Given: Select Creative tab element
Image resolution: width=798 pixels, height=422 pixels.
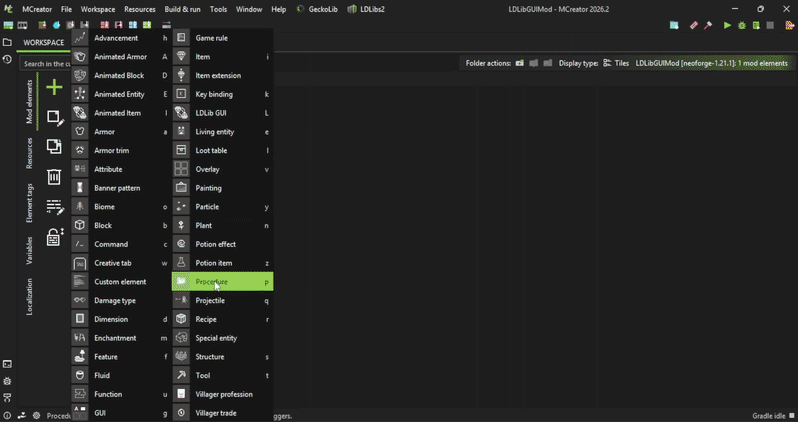Looking at the screenshot, I should coord(121,263).
